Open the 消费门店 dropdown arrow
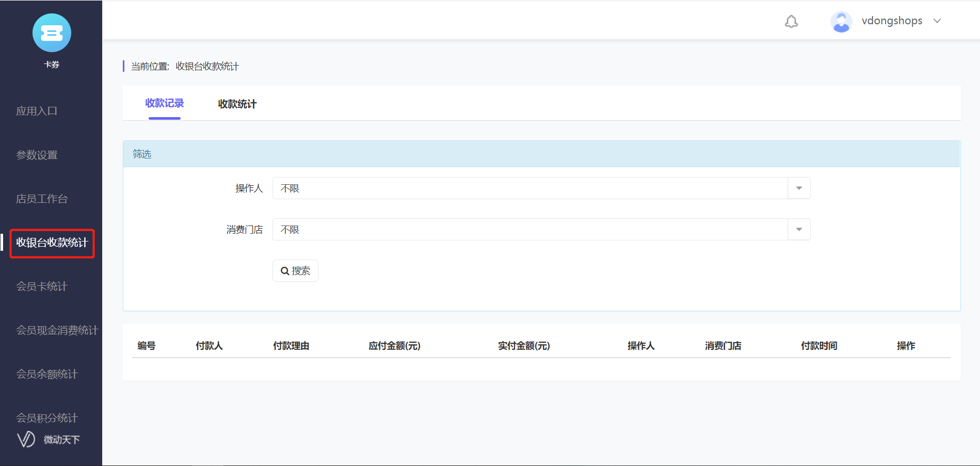 coord(799,230)
